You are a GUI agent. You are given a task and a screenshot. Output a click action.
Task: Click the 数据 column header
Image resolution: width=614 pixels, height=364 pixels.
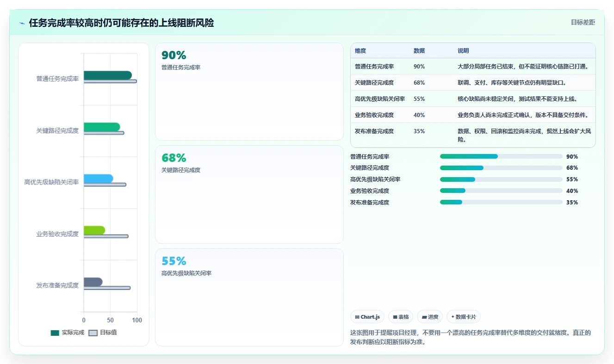[x=419, y=51]
